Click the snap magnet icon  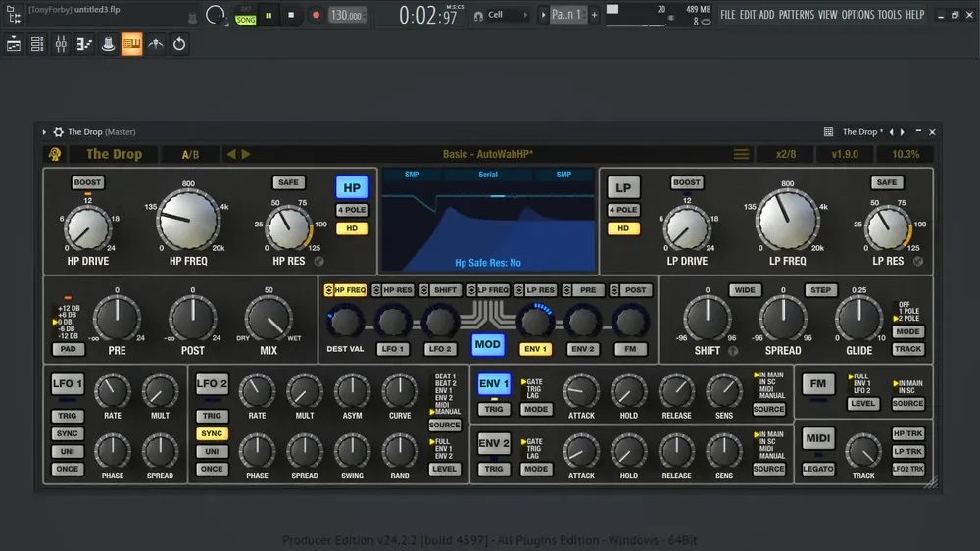(x=479, y=16)
